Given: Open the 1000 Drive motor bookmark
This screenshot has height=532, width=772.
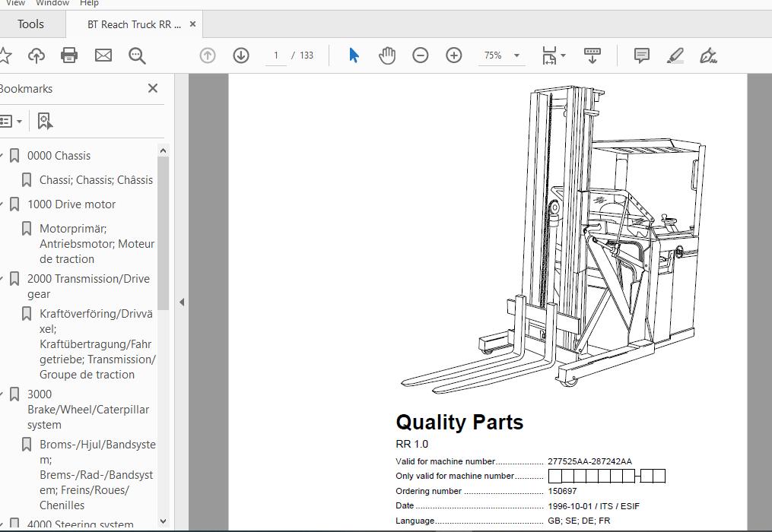Looking at the screenshot, I should pos(71,204).
